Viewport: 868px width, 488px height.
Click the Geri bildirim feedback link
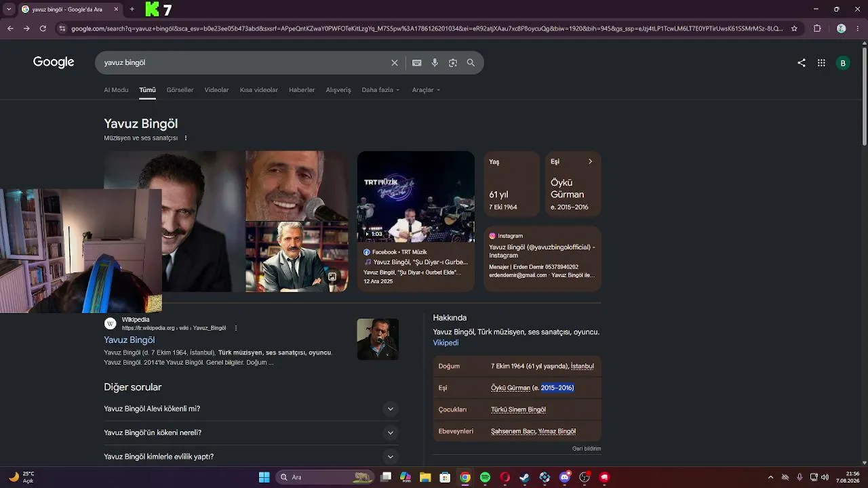click(x=587, y=449)
